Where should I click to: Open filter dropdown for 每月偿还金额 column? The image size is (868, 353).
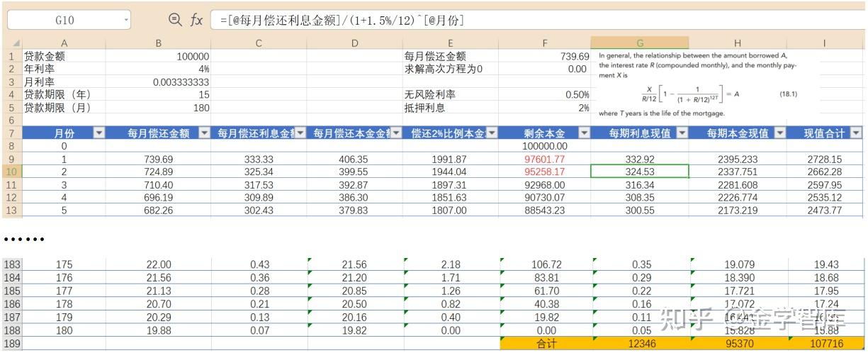[205, 133]
